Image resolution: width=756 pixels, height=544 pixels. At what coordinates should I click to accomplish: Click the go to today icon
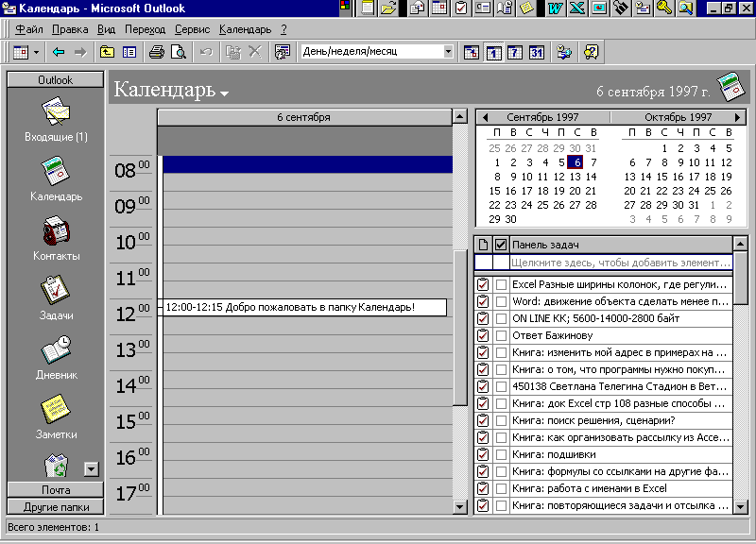click(x=471, y=52)
